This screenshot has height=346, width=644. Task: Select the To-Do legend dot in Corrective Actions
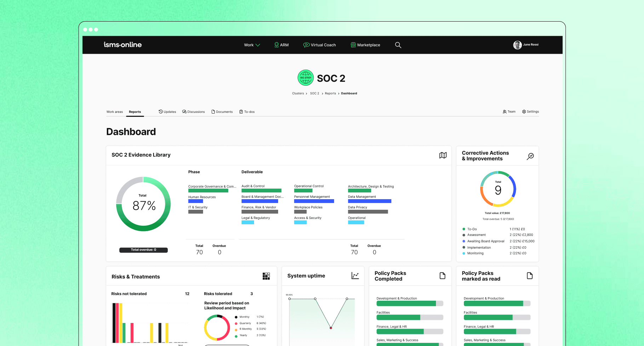pyautogui.click(x=464, y=229)
